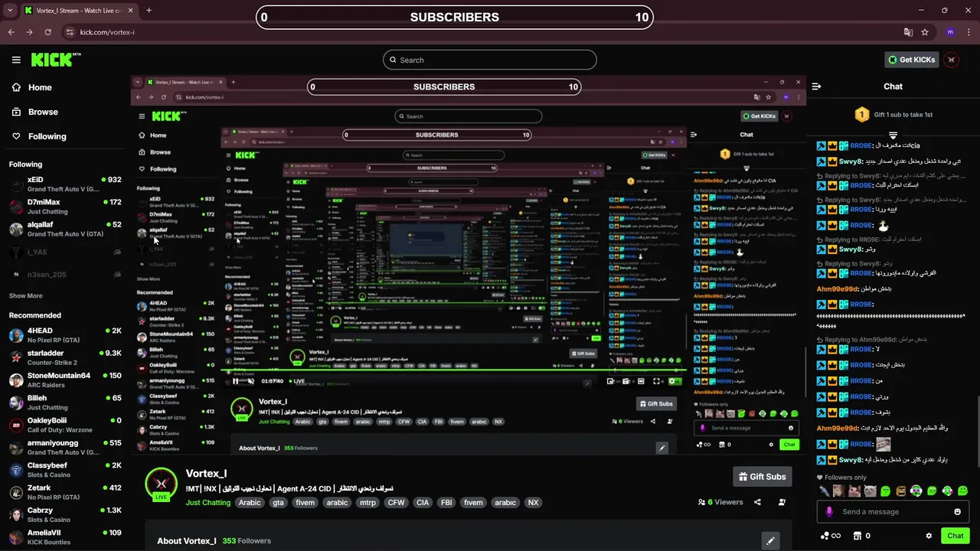Click the Send a message field
Screen dimensions: 980x551
[893, 512]
